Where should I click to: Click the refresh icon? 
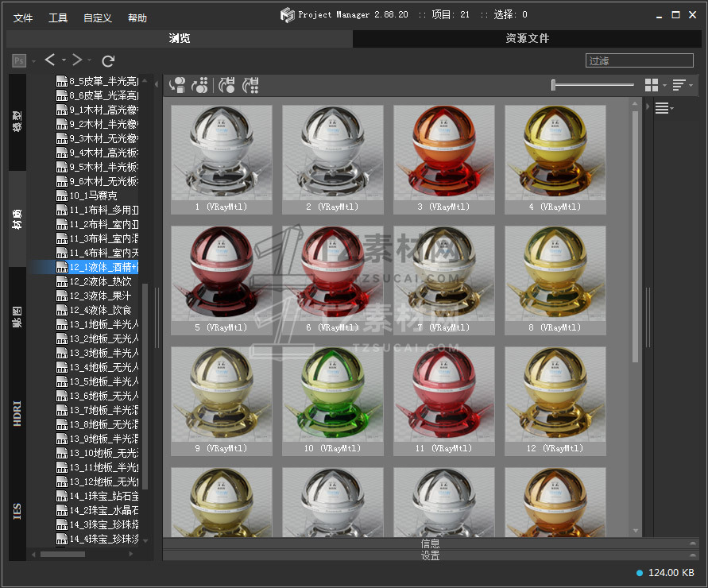(x=108, y=60)
